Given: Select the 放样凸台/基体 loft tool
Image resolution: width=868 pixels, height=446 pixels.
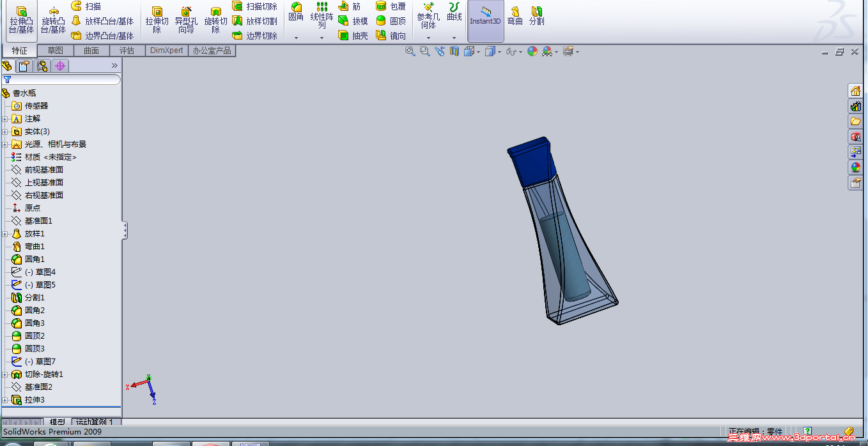Looking at the screenshot, I should (x=102, y=21).
